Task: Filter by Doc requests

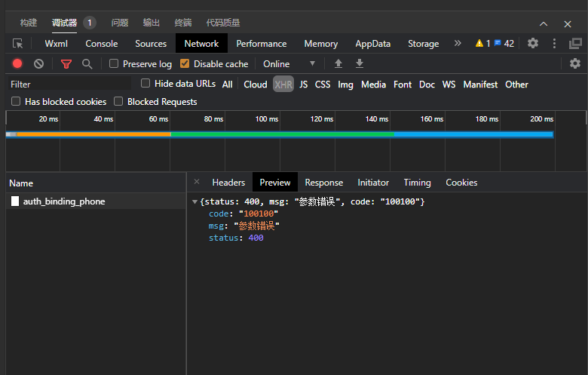Action: pos(427,85)
